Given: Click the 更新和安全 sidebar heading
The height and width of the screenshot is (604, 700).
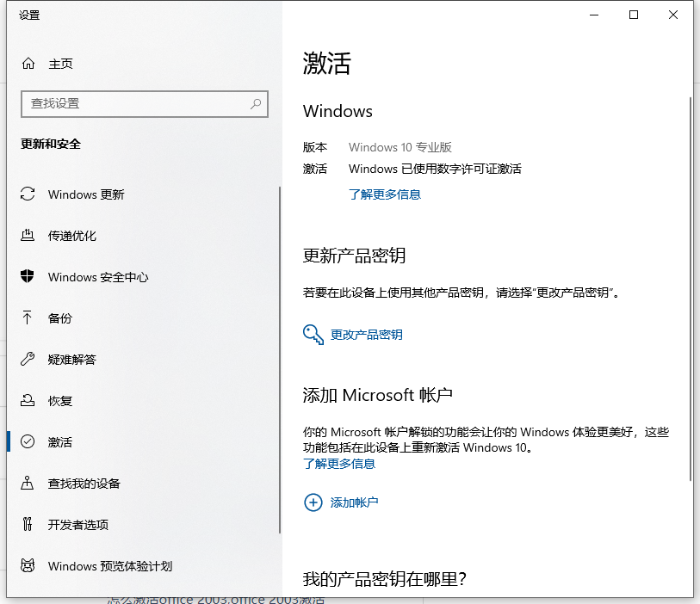Looking at the screenshot, I should coord(51,144).
